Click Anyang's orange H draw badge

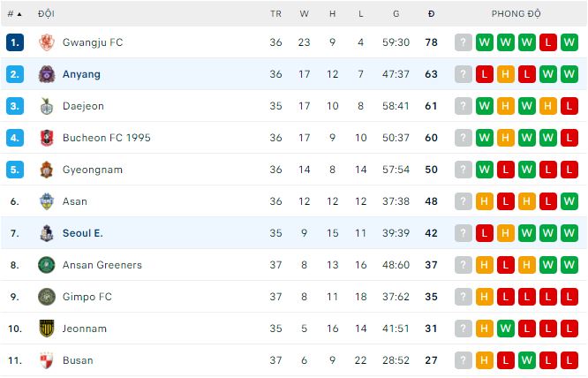click(x=506, y=74)
